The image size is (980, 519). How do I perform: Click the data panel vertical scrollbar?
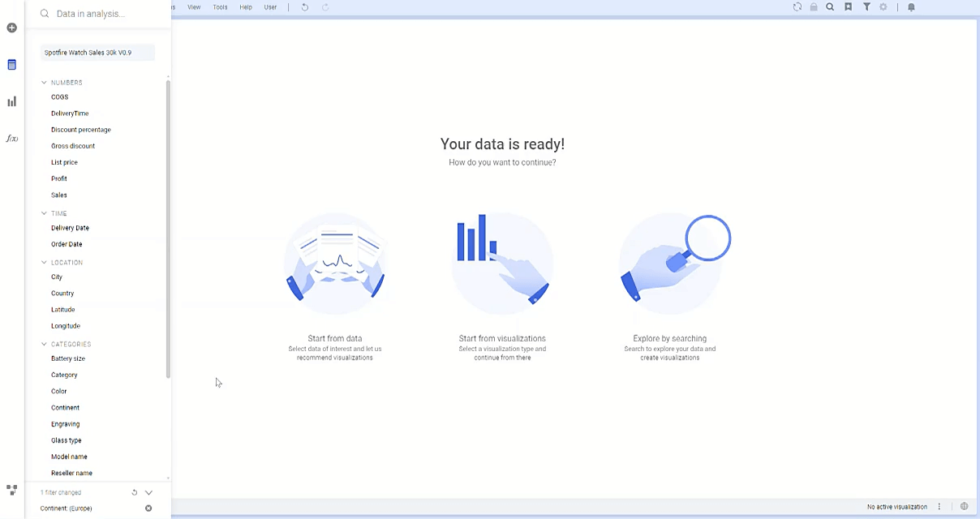[168, 229]
